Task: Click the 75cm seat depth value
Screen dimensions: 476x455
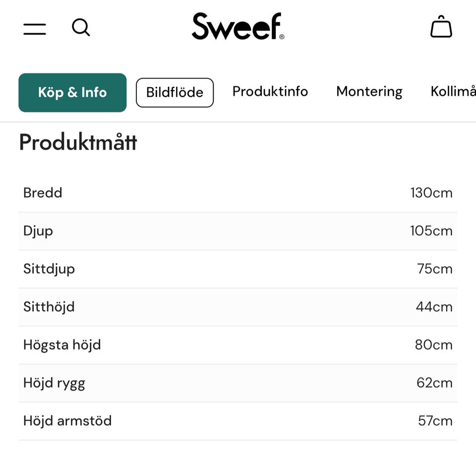Action: tap(434, 269)
